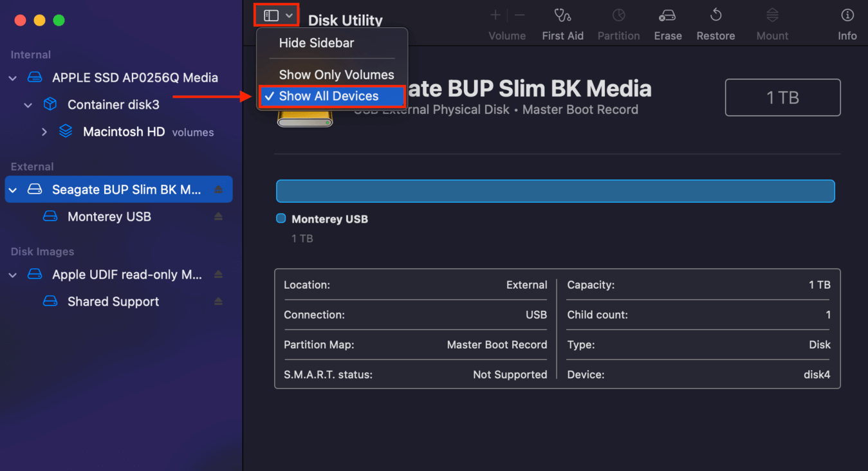Click the Disk Utility window title
The width and height of the screenshot is (868, 471).
pyautogui.click(x=346, y=20)
